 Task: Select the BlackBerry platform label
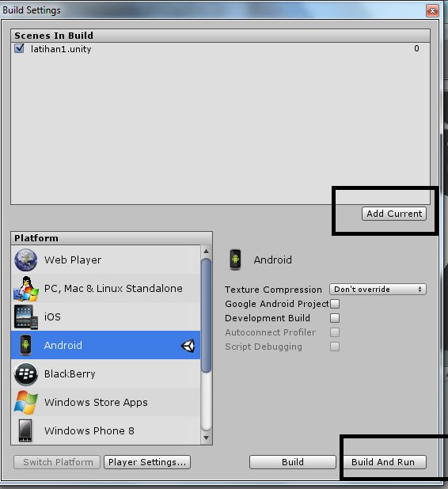(70, 374)
